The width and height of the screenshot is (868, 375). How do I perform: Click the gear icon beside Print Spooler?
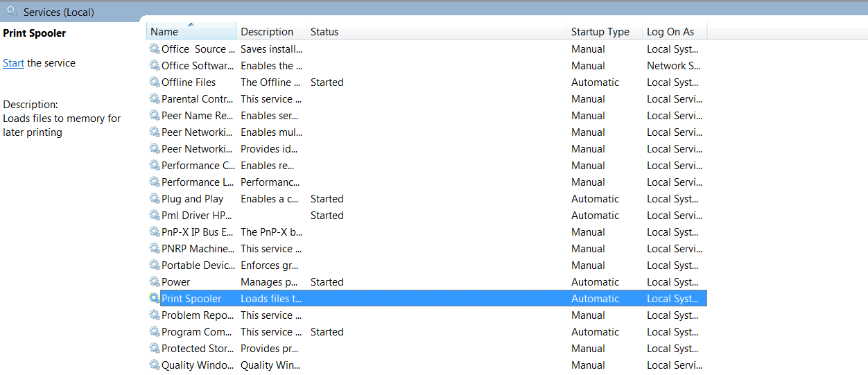(x=155, y=299)
